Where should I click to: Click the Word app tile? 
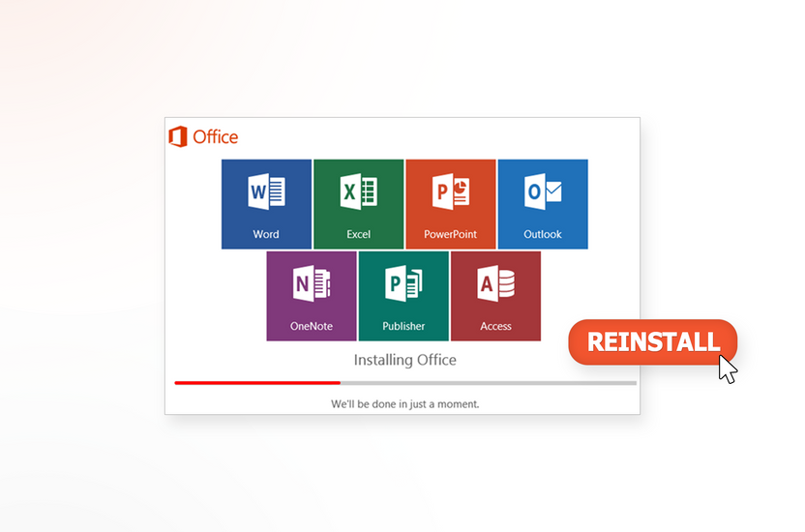click(x=266, y=204)
